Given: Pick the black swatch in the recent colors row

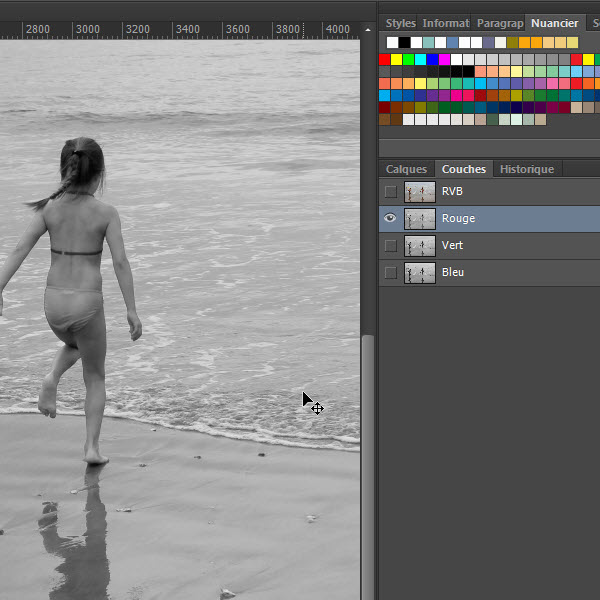Looking at the screenshot, I should coord(404,42).
